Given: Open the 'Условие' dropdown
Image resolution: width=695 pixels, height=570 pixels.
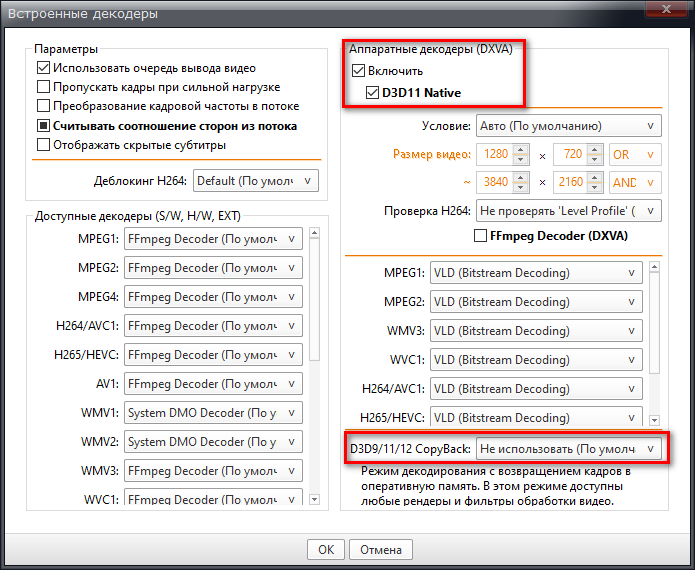Looking at the screenshot, I should point(569,126).
